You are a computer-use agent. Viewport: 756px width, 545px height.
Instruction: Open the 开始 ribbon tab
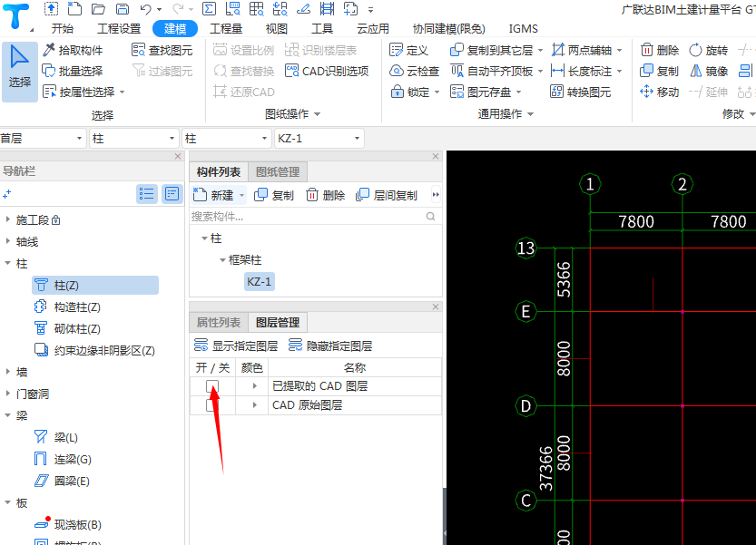point(63,28)
